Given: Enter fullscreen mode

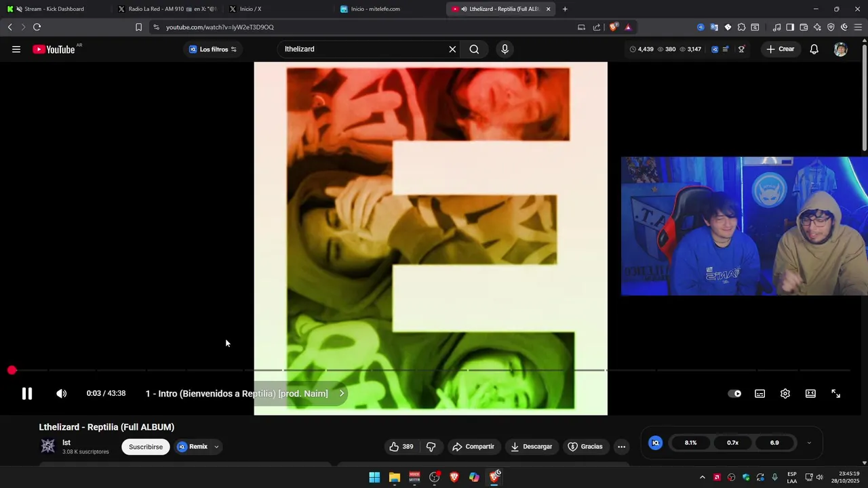Looking at the screenshot, I should 835,394.
